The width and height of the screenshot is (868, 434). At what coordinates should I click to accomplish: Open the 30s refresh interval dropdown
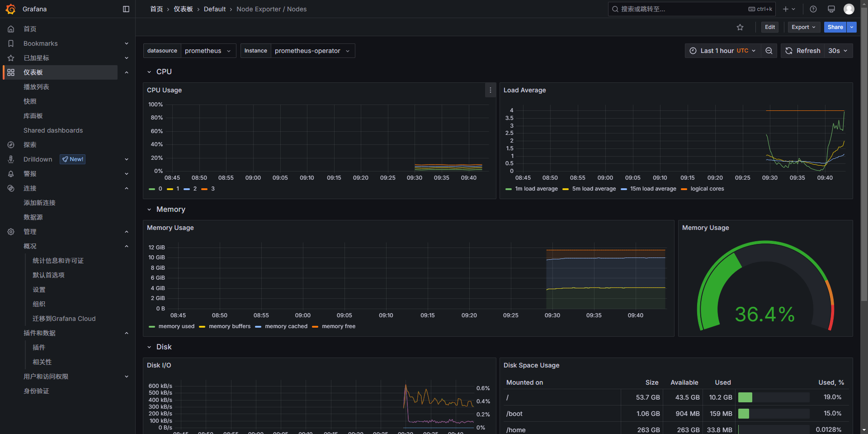[839, 51]
